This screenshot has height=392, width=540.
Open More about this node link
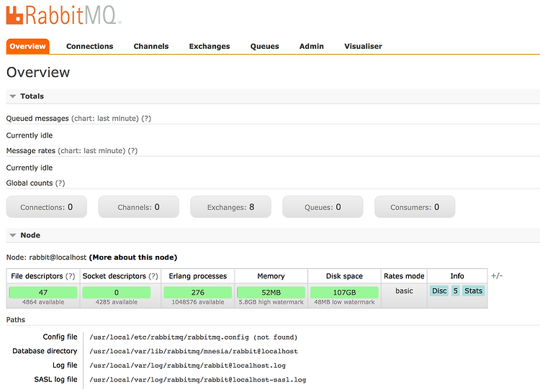133,257
